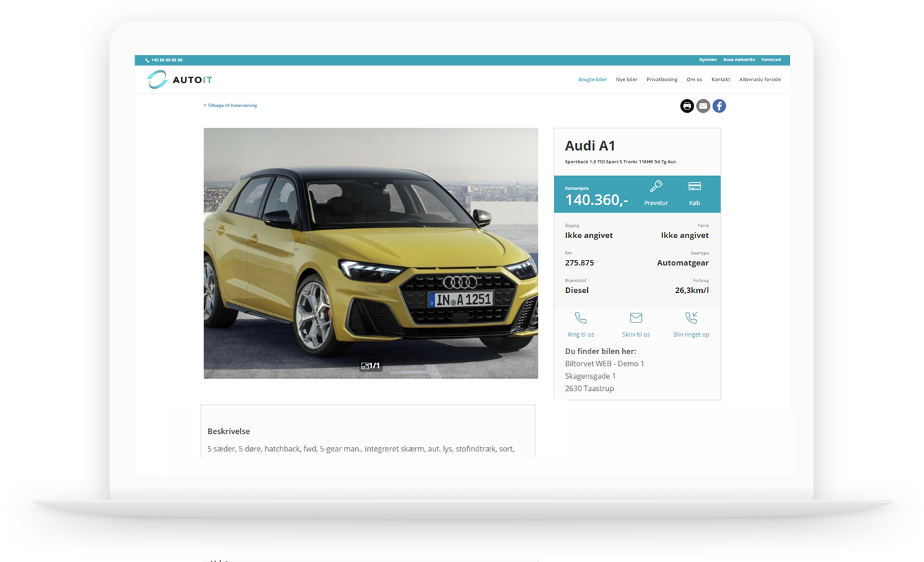Open the Nye biler menu

pos(627,80)
